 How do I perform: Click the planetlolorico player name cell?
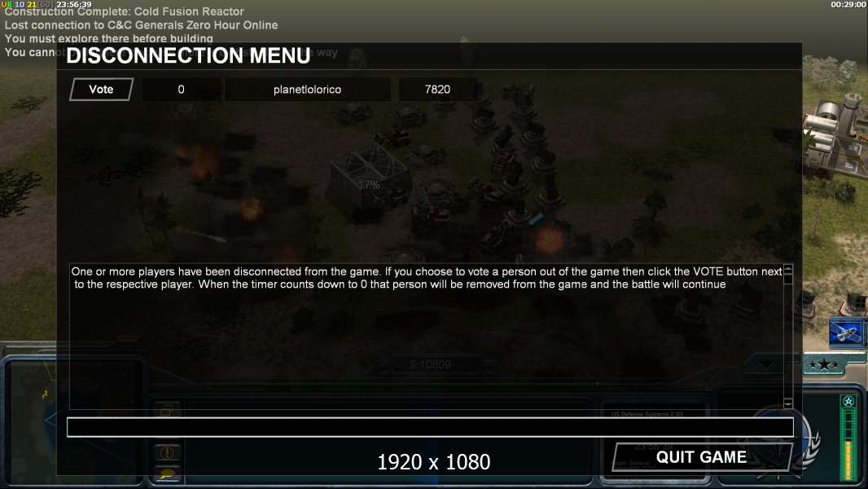307,89
